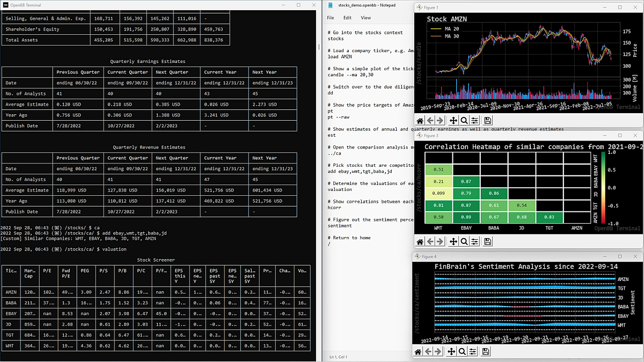Click 'Ln 1, Col 1' in Notepad status bar

pyautogui.click(x=338, y=357)
